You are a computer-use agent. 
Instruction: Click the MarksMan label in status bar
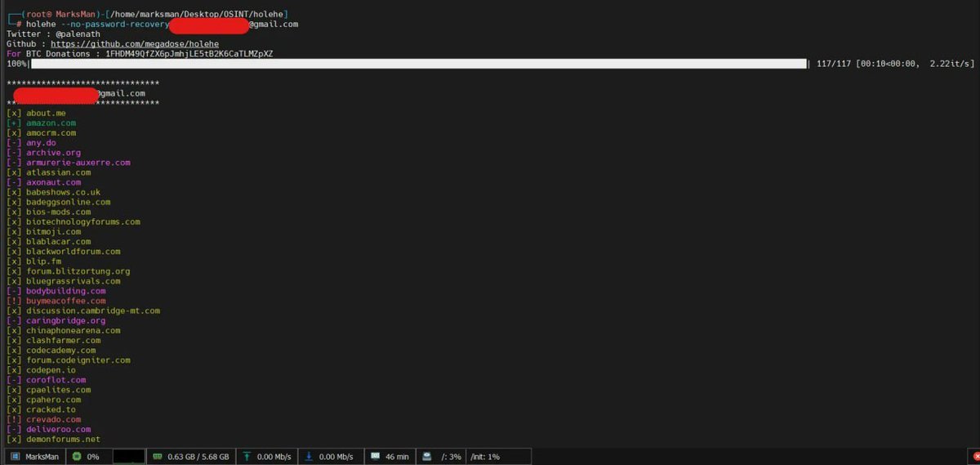coord(42,457)
